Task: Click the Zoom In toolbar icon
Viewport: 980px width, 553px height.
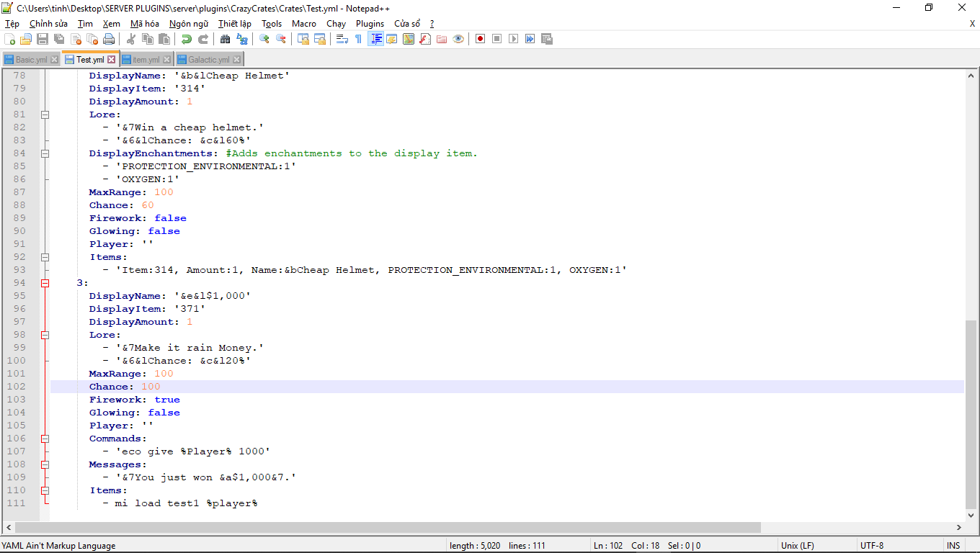Action: (264, 39)
